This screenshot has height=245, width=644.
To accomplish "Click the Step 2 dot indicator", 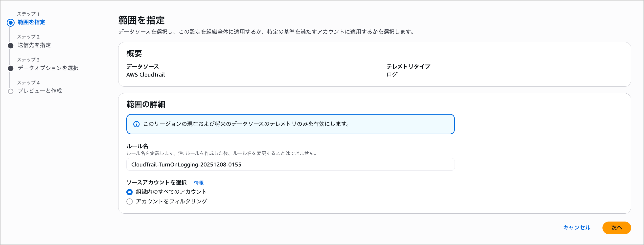I will pyautogui.click(x=10, y=46).
